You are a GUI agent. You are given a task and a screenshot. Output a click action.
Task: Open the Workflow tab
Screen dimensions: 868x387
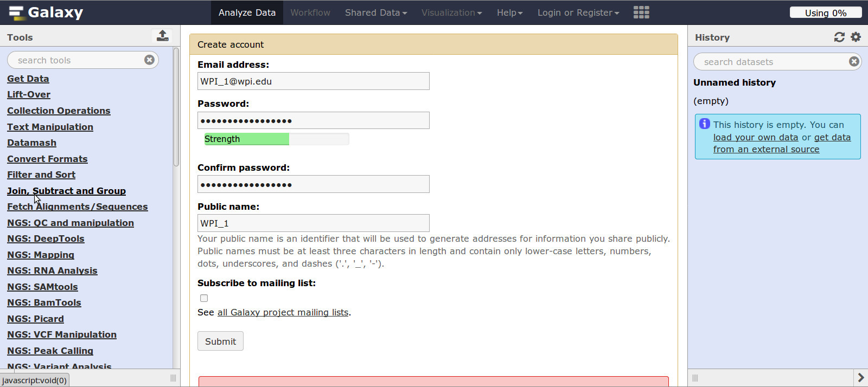[310, 12]
